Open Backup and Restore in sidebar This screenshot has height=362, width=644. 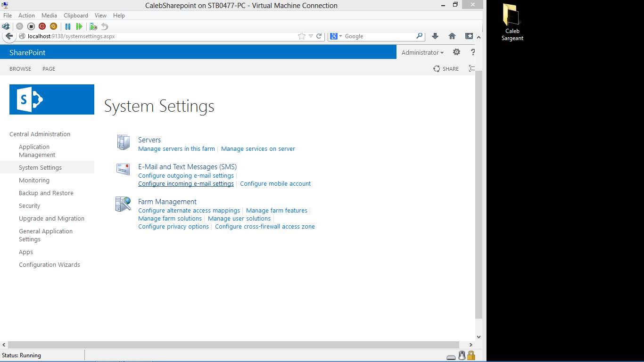pyautogui.click(x=46, y=193)
